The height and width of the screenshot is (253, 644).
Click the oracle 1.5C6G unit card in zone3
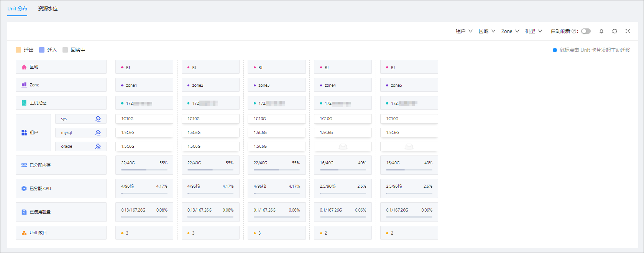click(276, 146)
